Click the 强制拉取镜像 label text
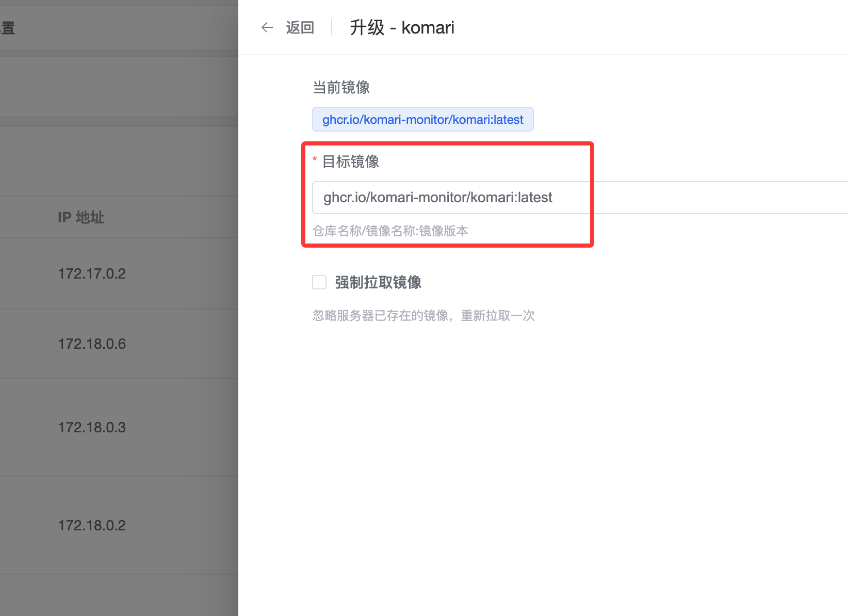848x616 pixels. (x=378, y=282)
